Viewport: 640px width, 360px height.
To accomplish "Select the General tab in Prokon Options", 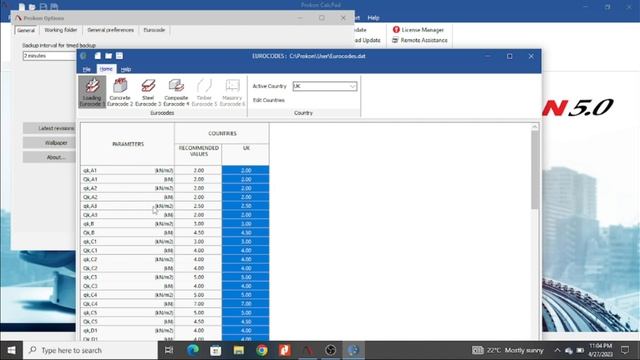I will point(26,30).
